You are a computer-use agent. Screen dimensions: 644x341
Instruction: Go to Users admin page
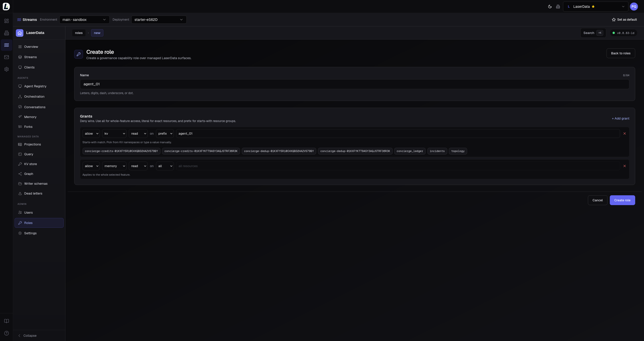(x=39, y=213)
